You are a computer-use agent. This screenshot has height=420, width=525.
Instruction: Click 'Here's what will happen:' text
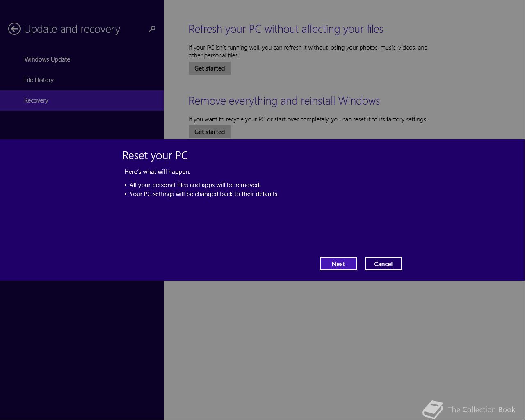(157, 172)
